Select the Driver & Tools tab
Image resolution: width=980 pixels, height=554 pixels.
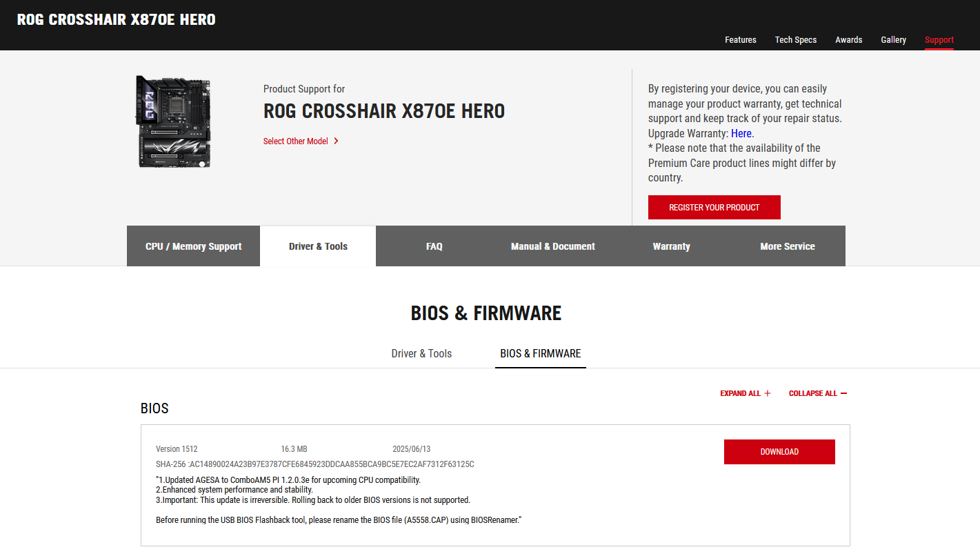point(317,246)
